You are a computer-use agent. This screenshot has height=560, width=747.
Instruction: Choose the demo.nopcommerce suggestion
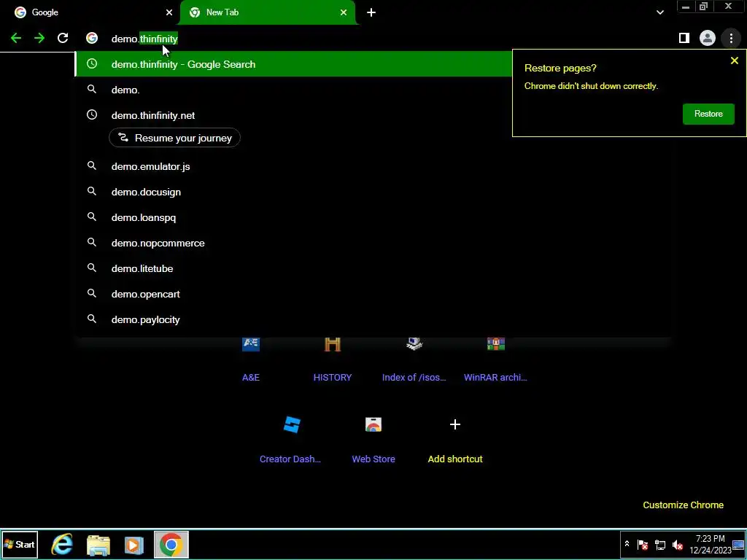coord(373,243)
